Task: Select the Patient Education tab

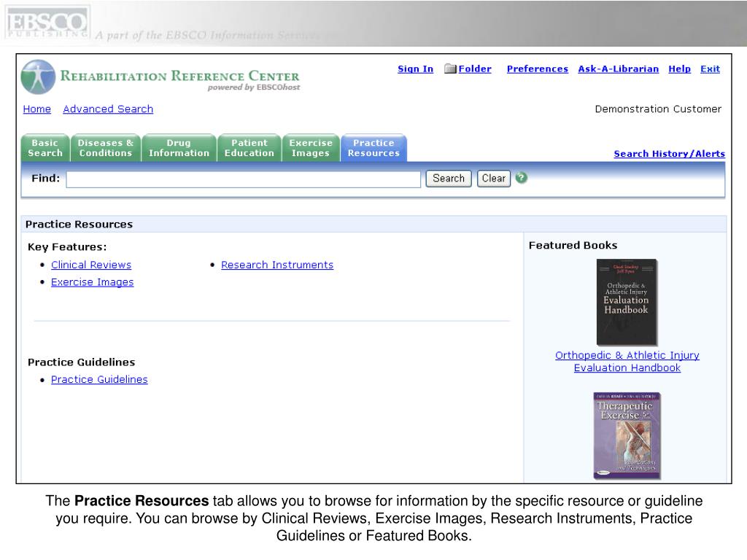Action: coord(249,148)
